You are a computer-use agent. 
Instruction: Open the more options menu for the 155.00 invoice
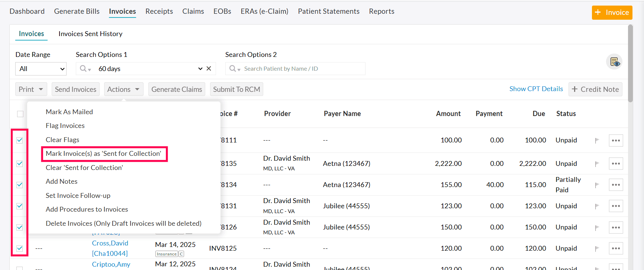coord(616,185)
